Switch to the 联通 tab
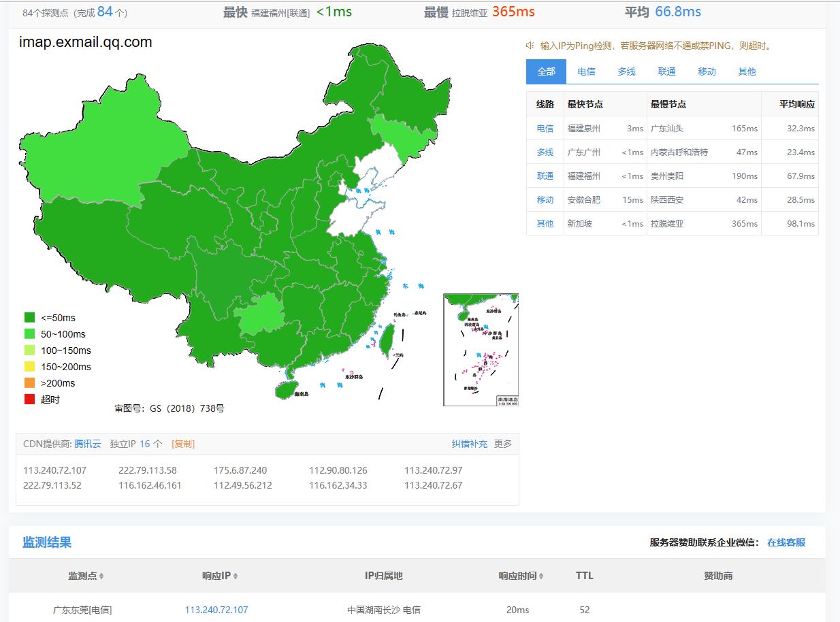The image size is (840, 622). point(666,71)
